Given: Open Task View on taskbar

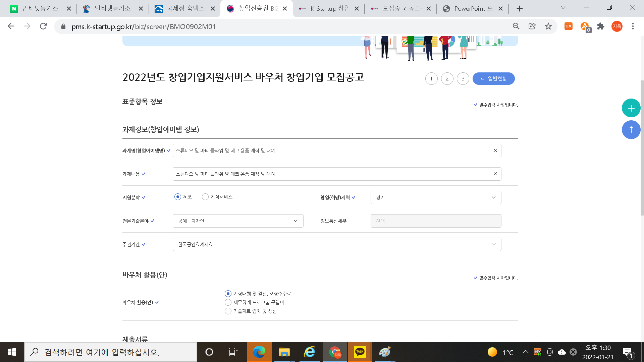Looking at the screenshot, I should tap(233, 352).
